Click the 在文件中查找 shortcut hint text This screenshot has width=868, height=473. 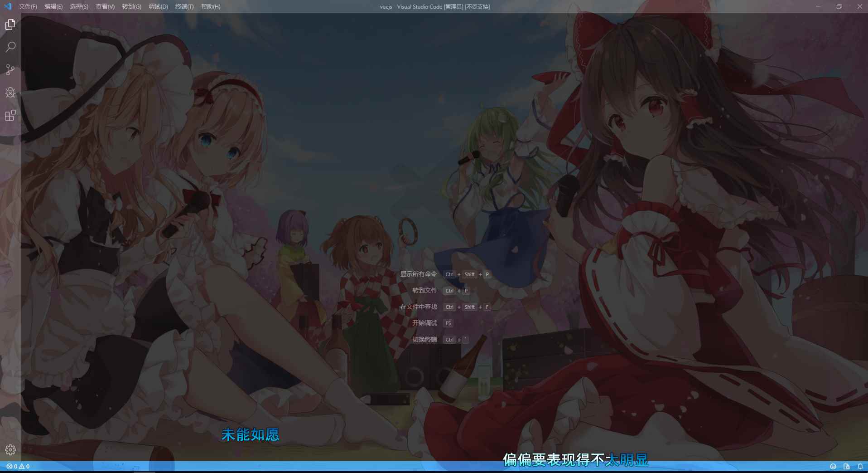pos(419,307)
